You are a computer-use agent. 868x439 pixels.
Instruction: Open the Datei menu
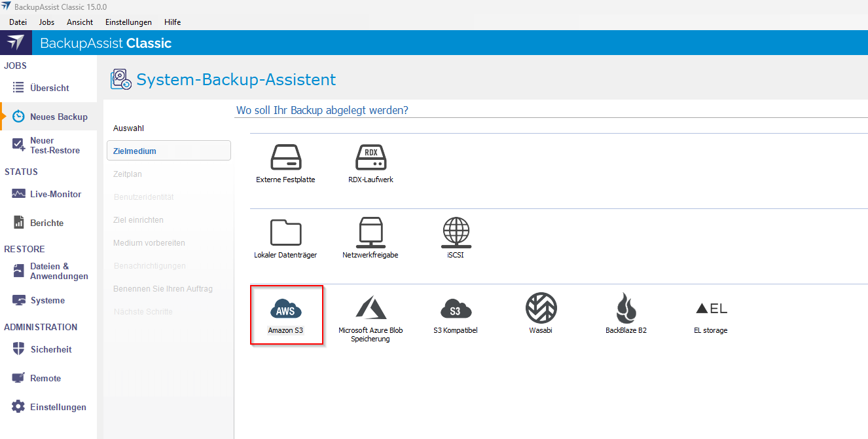coord(18,22)
